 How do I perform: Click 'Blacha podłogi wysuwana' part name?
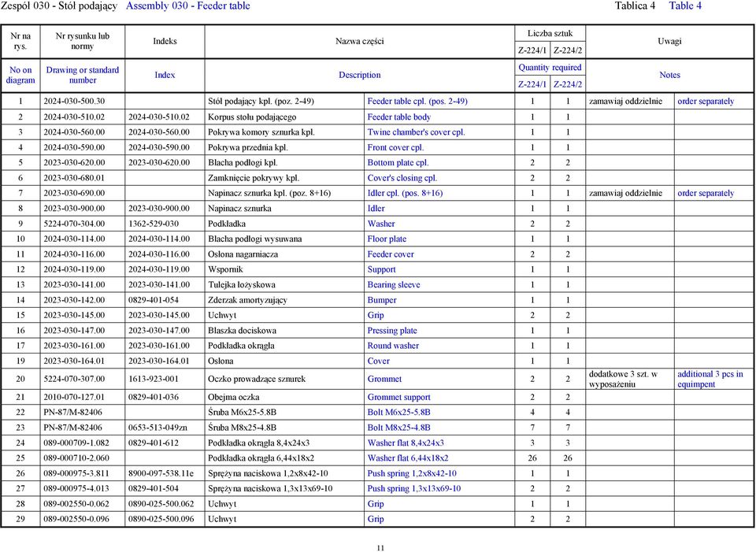254,239
